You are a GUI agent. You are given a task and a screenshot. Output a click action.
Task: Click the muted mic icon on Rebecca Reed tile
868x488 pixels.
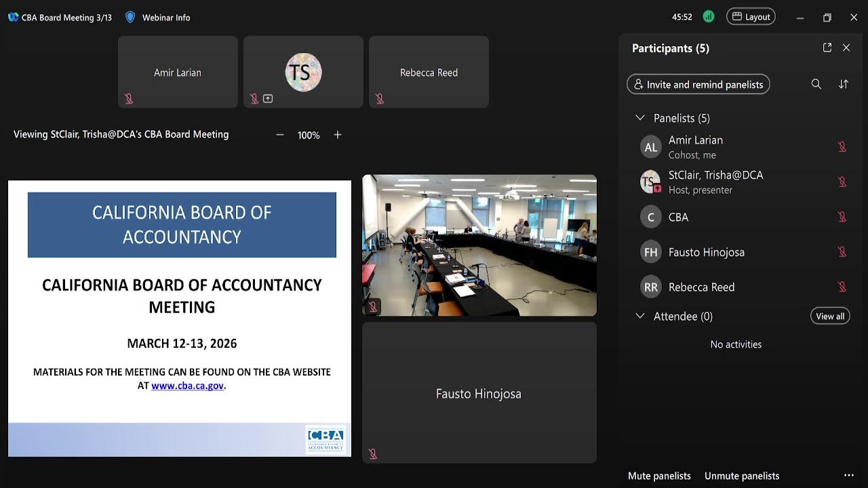pos(380,99)
